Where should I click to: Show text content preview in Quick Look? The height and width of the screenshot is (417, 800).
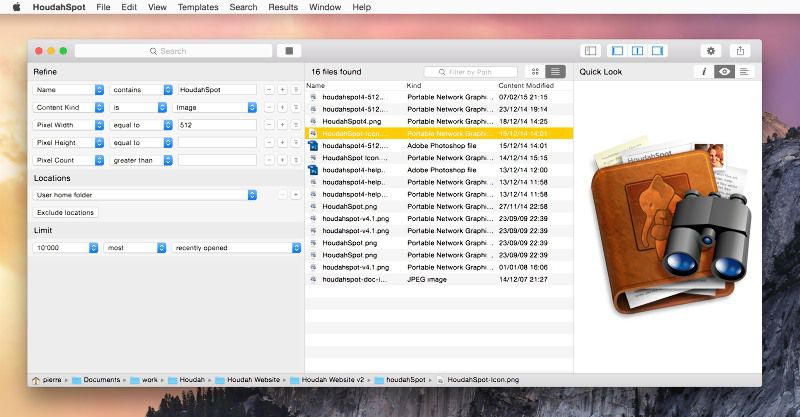(745, 72)
